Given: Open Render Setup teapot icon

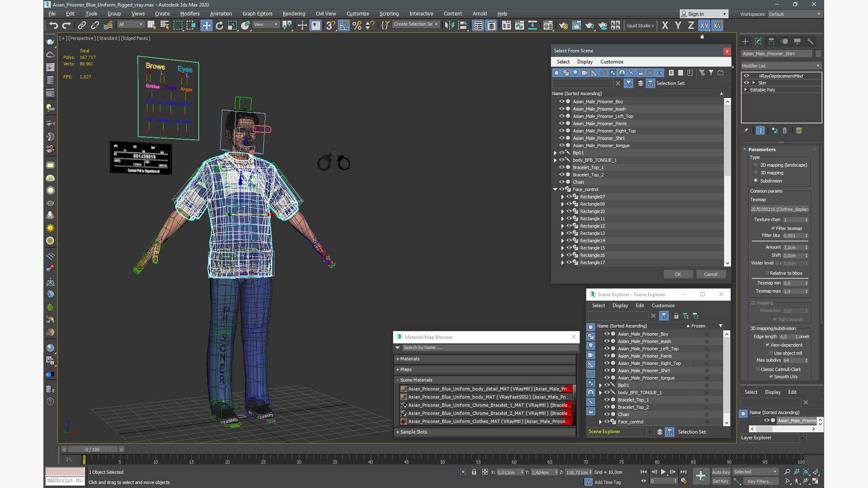Looking at the screenshot, I should point(563,25).
